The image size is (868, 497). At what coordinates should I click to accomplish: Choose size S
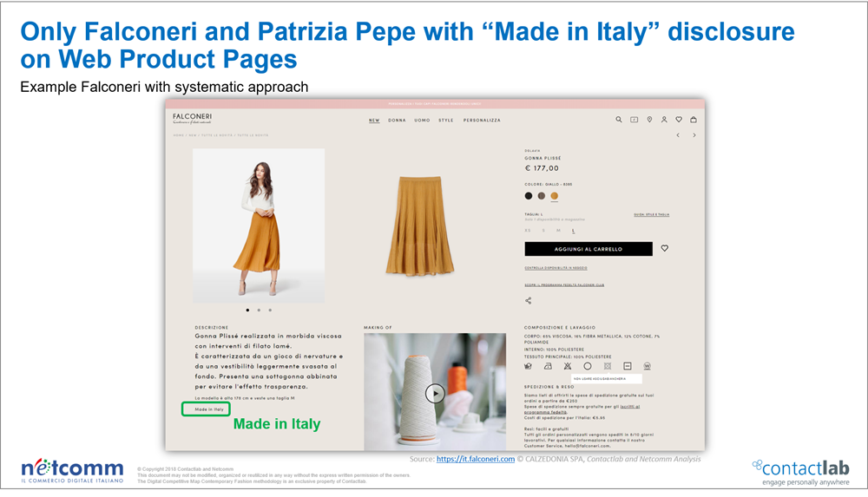point(543,230)
